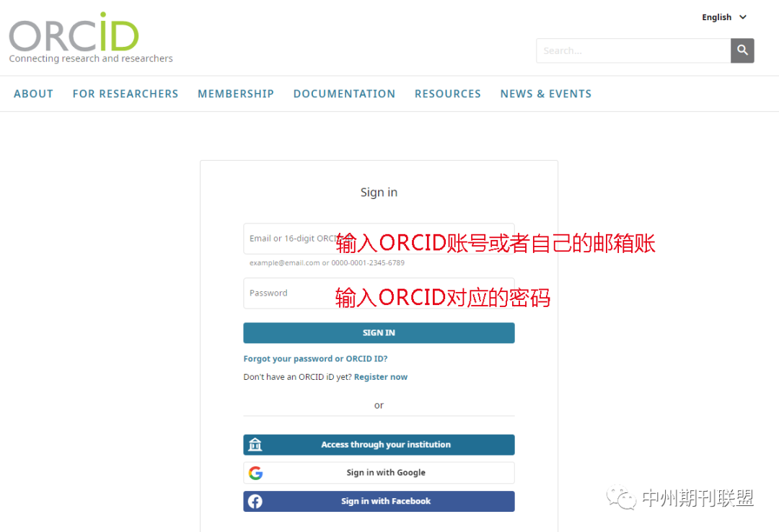This screenshot has width=779, height=532.
Task: Open the ABOUT menu
Action: 33,94
